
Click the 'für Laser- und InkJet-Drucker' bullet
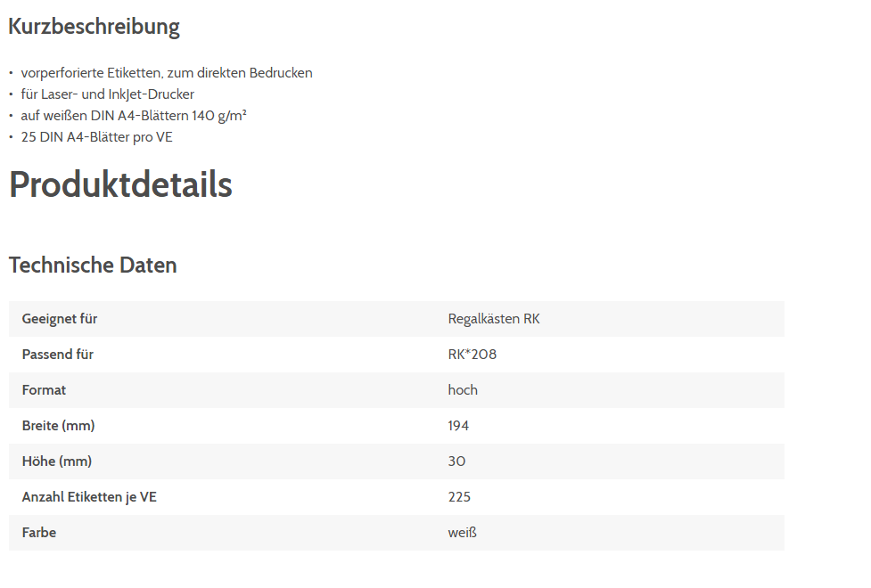pos(108,94)
